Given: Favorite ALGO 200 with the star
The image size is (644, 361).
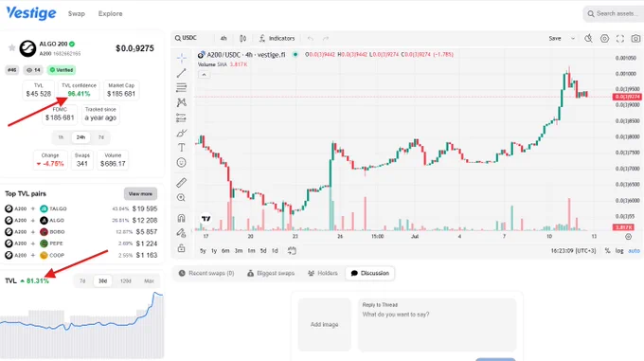Looking at the screenshot, I should [x=12, y=48].
